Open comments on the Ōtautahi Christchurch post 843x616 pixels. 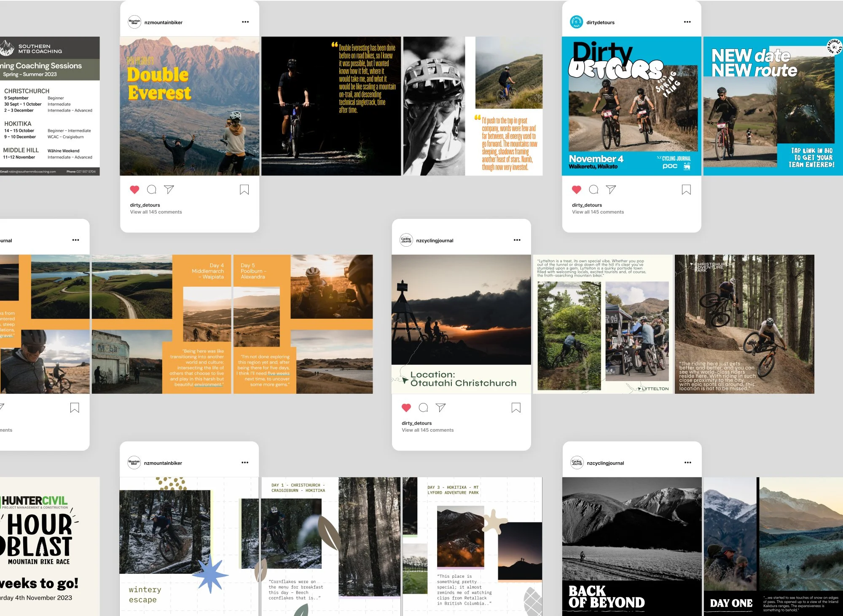[424, 407]
